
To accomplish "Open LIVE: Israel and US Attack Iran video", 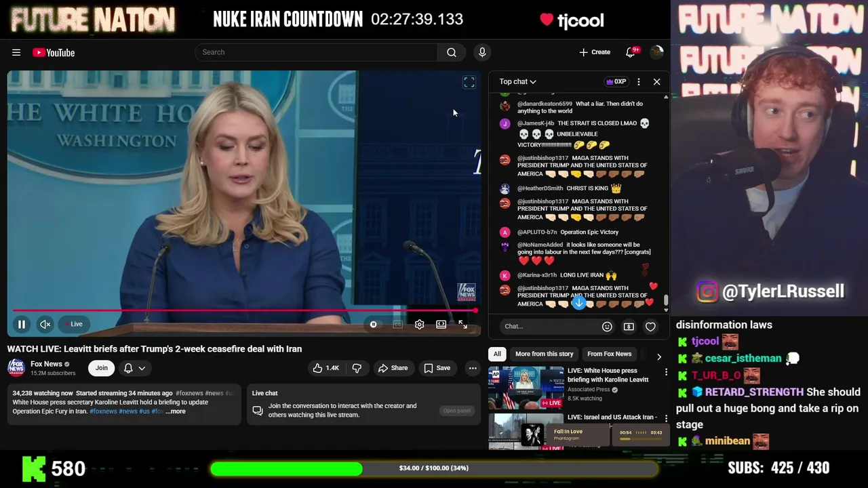I will point(612,418).
